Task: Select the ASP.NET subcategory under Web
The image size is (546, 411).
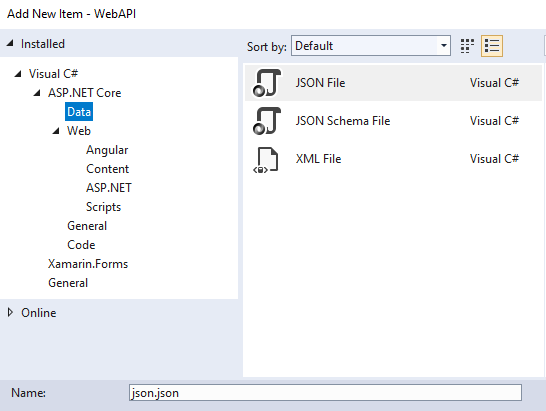Action: [109, 188]
